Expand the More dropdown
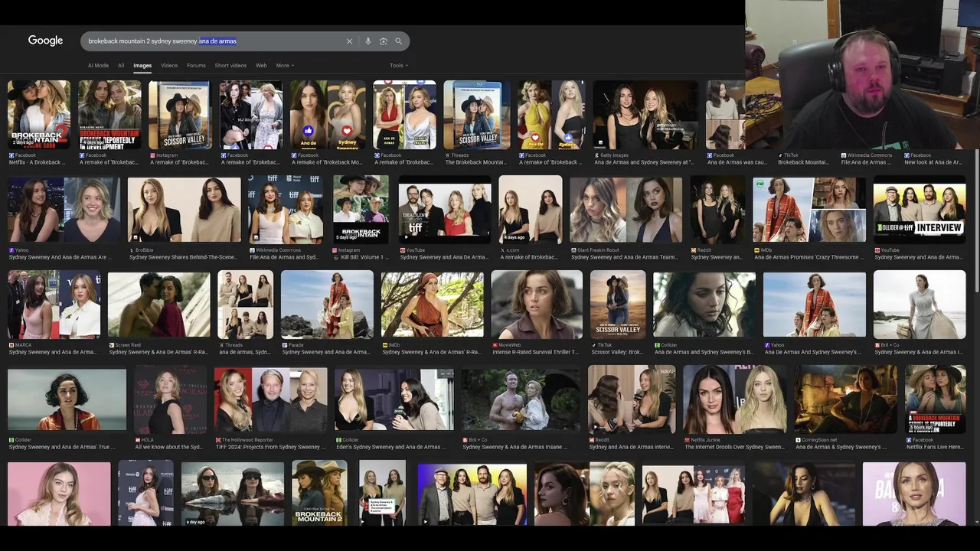Image resolution: width=980 pixels, height=551 pixels. (x=285, y=66)
